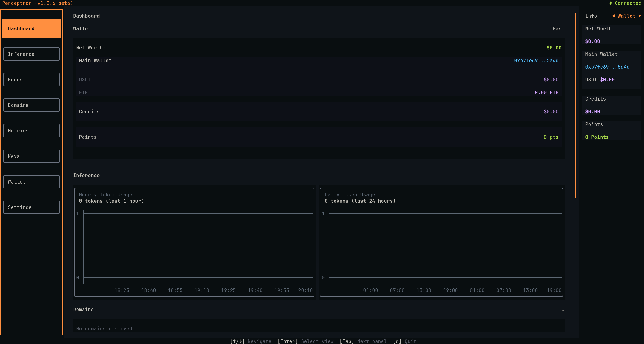644x344 pixels.
Task: Click the [Enter] Select view hint
Action: point(305,341)
